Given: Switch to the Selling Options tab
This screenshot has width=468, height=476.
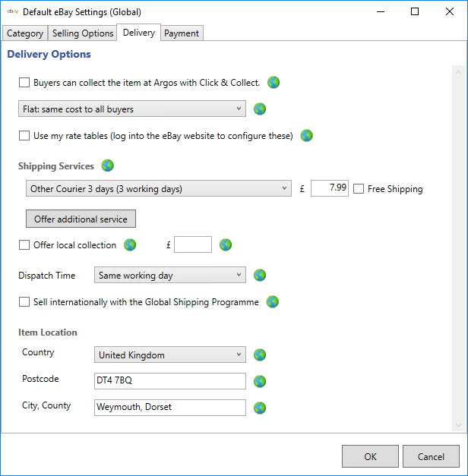Looking at the screenshot, I should click(84, 33).
